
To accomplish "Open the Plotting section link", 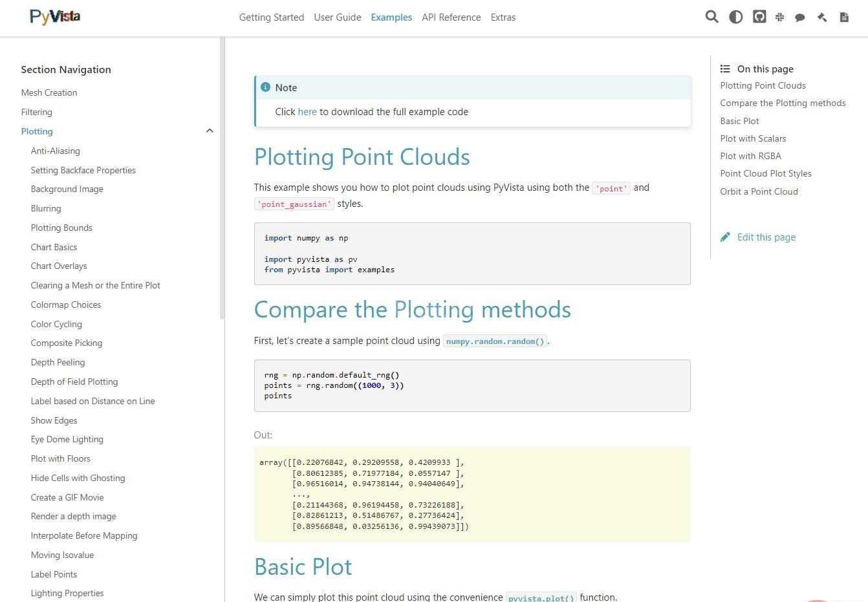I will (37, 131).
